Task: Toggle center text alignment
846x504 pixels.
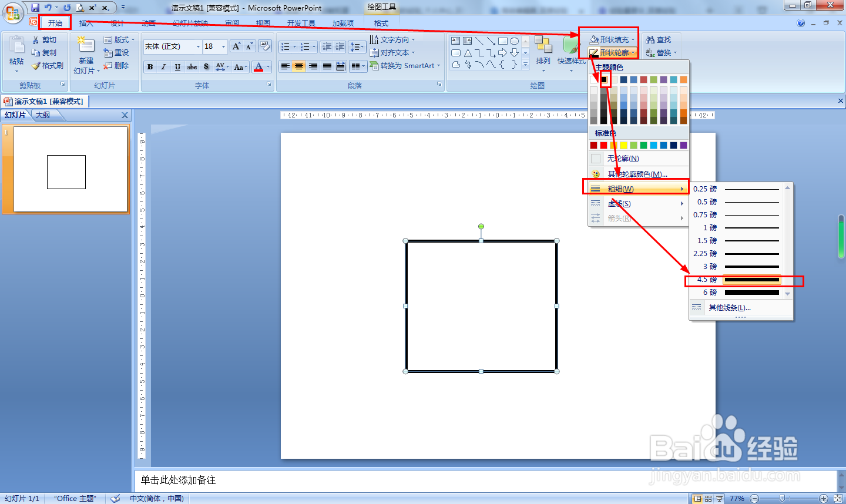Action: 299,66
